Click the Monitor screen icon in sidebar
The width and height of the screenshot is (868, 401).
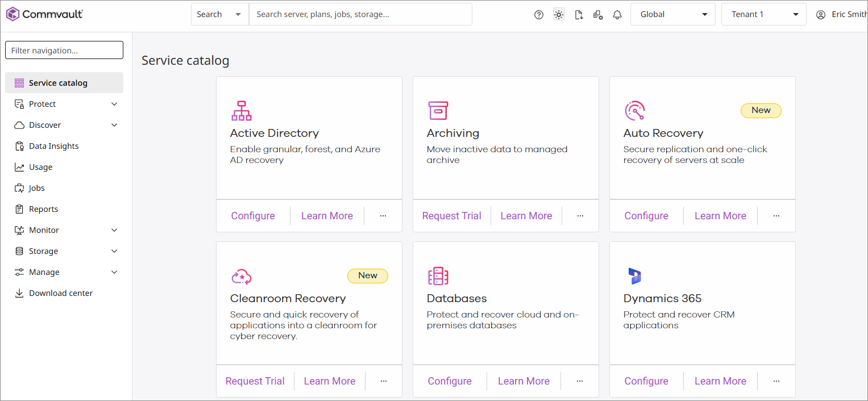(19, 230)
